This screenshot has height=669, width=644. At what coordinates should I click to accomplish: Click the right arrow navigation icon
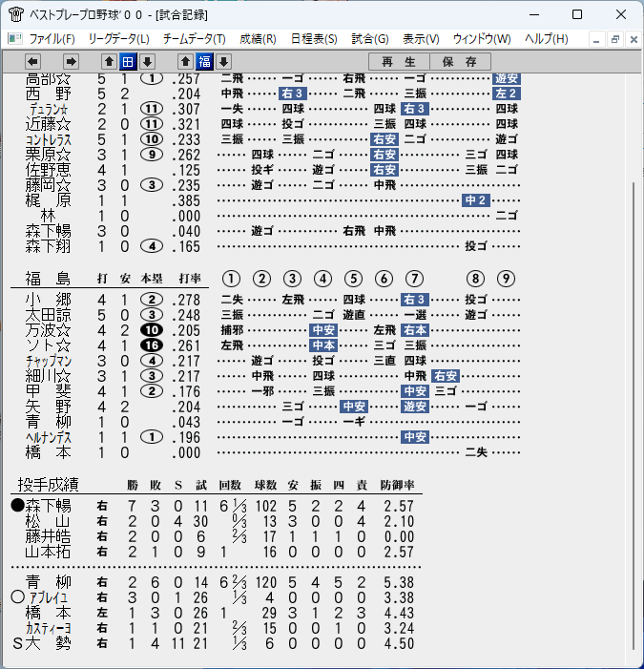pyautogui.click(x=71, y=62)
